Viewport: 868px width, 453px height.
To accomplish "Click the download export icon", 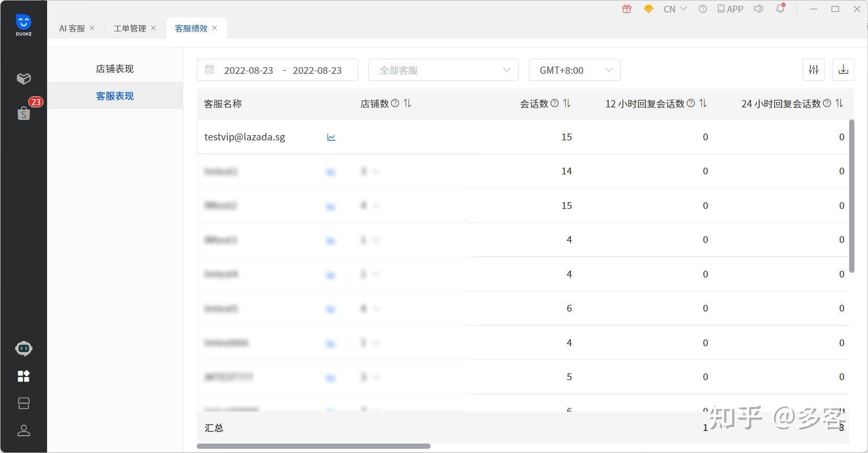I will (843, 70).
